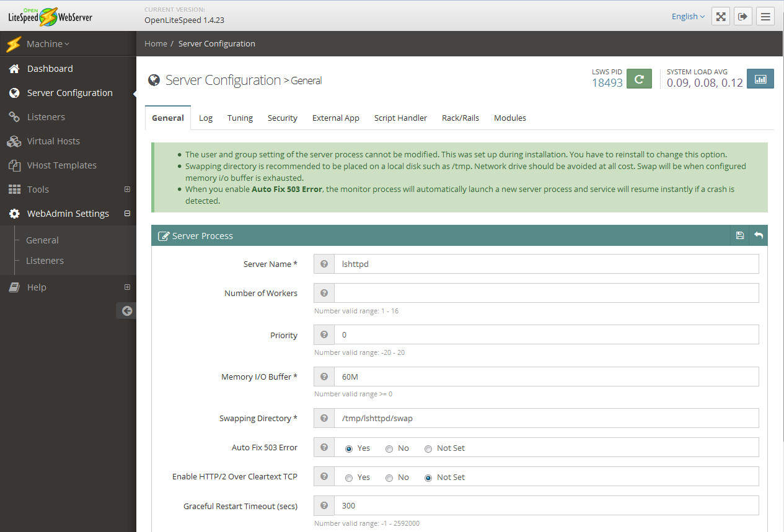Image resolution: width=784 pixels, height=532 pixels.
Task: Click the OpenLiteSpeed 1.4.23 version text
Action: [x=184, y=20]
